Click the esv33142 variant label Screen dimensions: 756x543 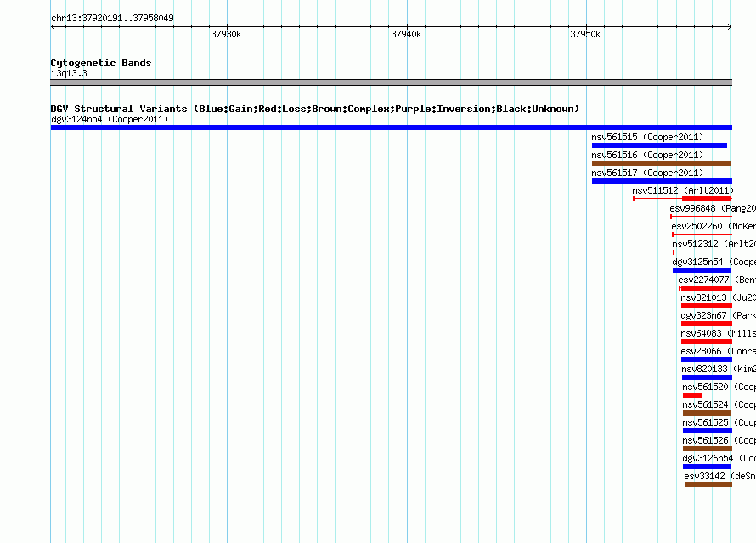pyautogui.click(x=720, y=476)
